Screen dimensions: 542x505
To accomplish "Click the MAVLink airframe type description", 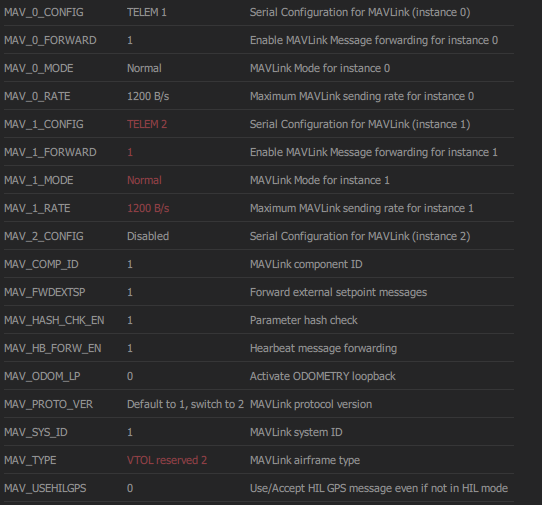I will pyautogui.click(x=305, y=460).
